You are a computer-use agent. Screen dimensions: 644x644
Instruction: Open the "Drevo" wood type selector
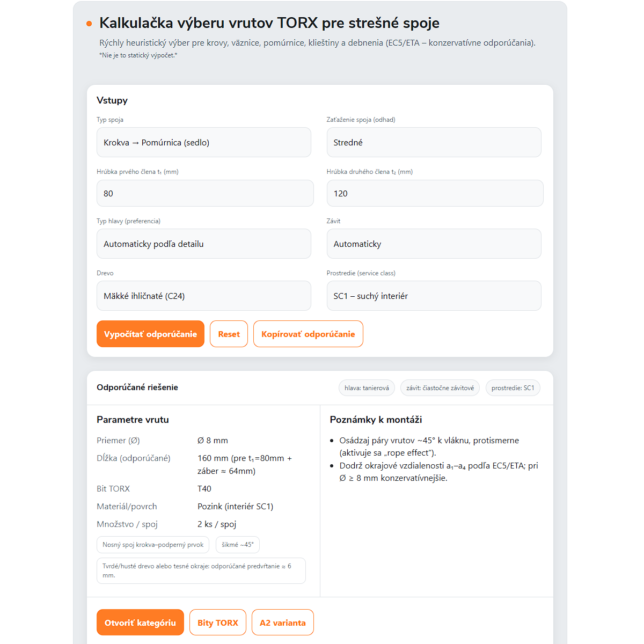[x=204, y=296]
